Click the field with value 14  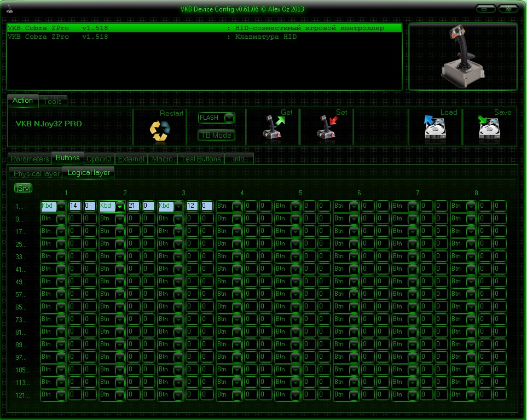pyautogui.click(x=75, y=206)
